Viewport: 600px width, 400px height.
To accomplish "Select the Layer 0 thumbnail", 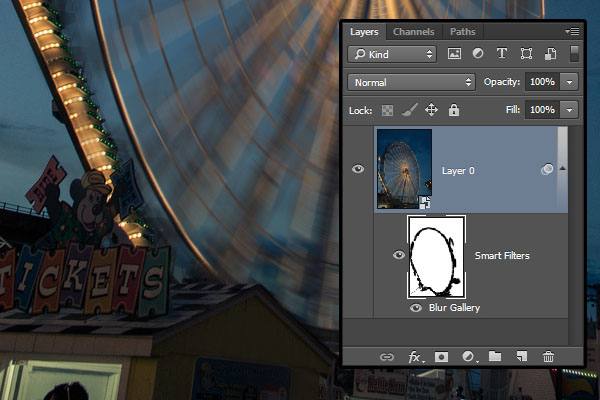I will point(404,169).
